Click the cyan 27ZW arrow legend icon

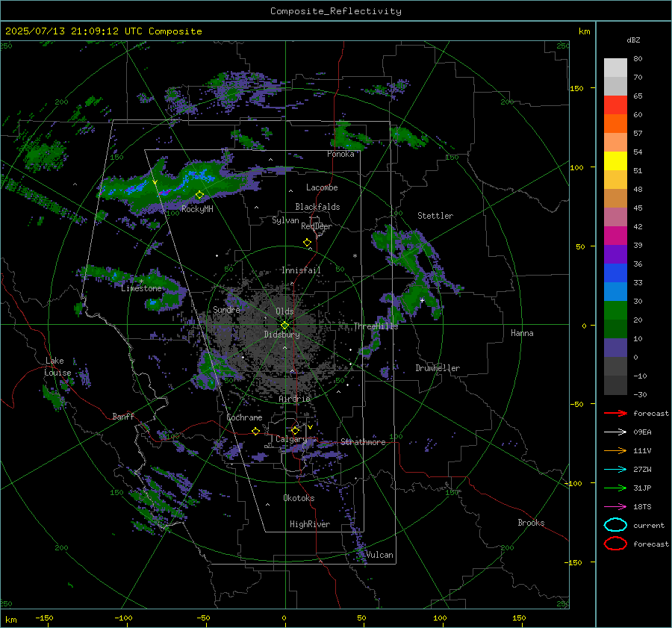(x=615, y=470)
